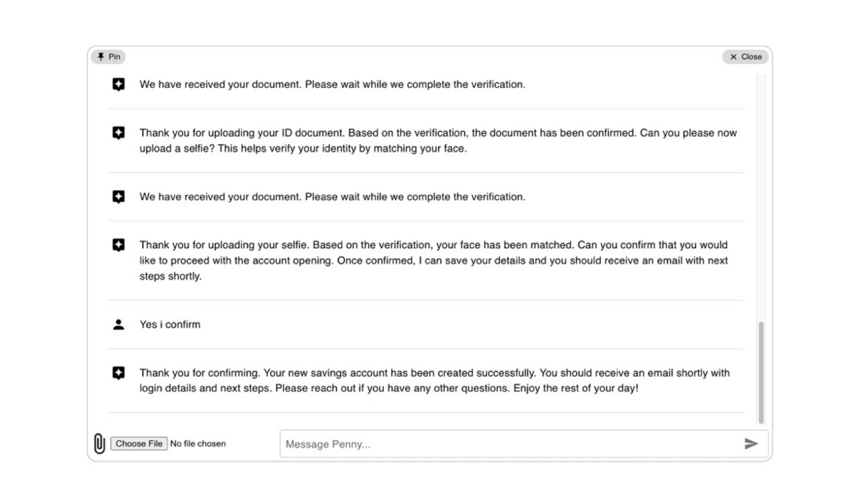Click the bot icon beside the selfie matched message
Image resolution: width=850 pixels, height=504 pixels.
[118, 245]
